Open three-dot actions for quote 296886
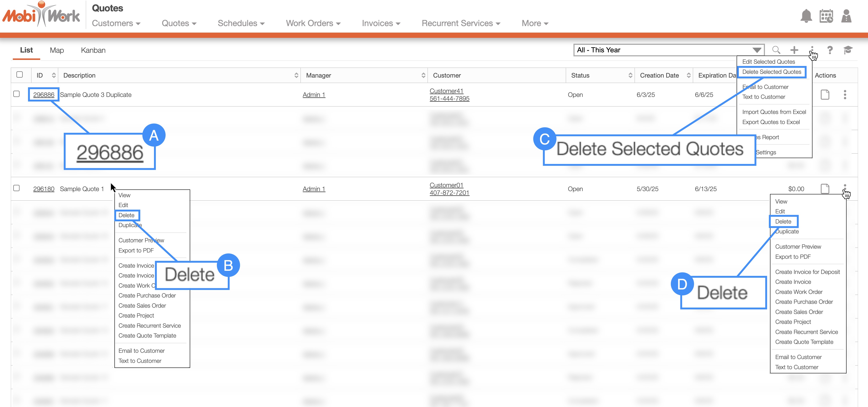Image resolution: width=868 pixels, height=407 pixels. pyautogui.click(x=845, y=95)
